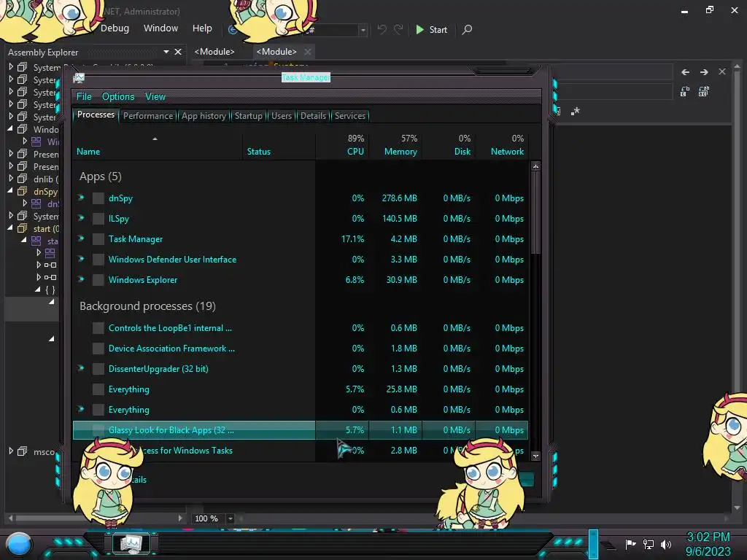Close the active <Module> tab
747x560 pixels.
[x=308, y=52]
